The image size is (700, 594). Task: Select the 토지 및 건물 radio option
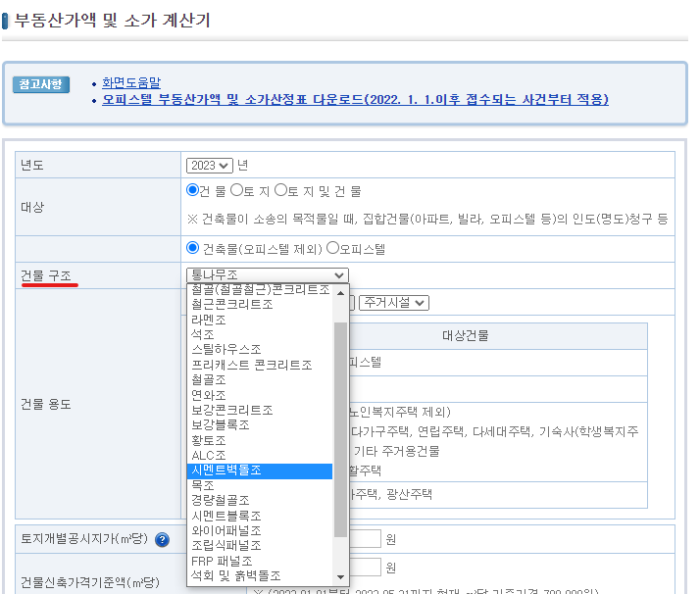pyautogui.click(x=281, y=190)
